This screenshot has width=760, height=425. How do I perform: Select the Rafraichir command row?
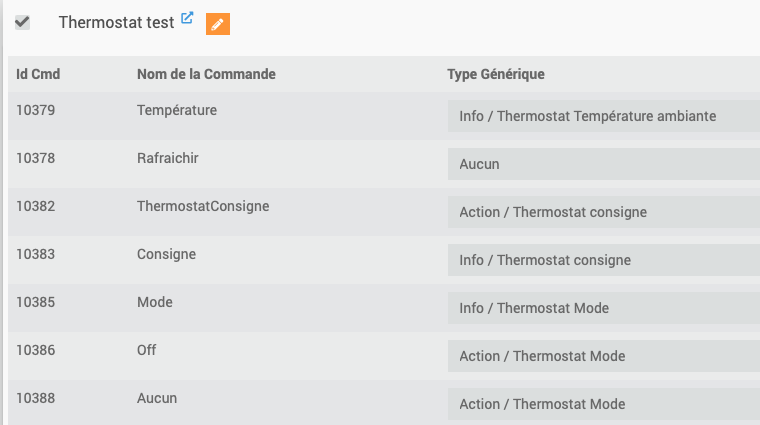pyautogui.click(x=384, y=164)
